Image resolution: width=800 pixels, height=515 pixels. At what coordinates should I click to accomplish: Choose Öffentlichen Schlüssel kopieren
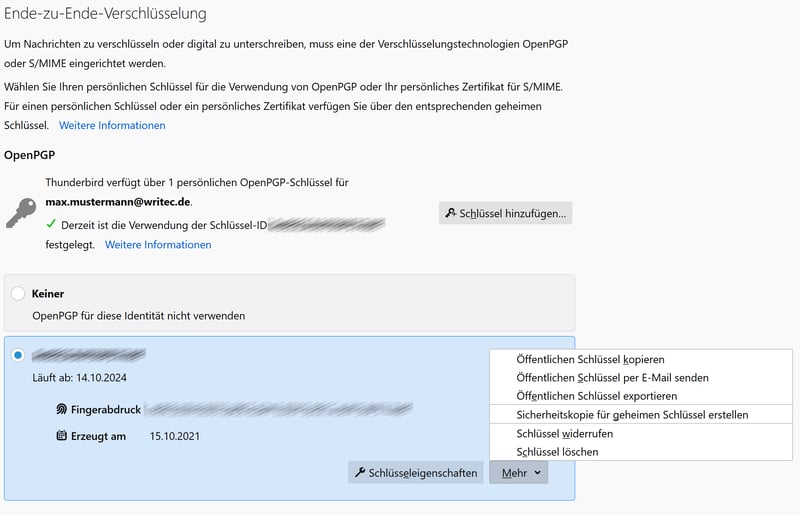[x=590, y=359]
